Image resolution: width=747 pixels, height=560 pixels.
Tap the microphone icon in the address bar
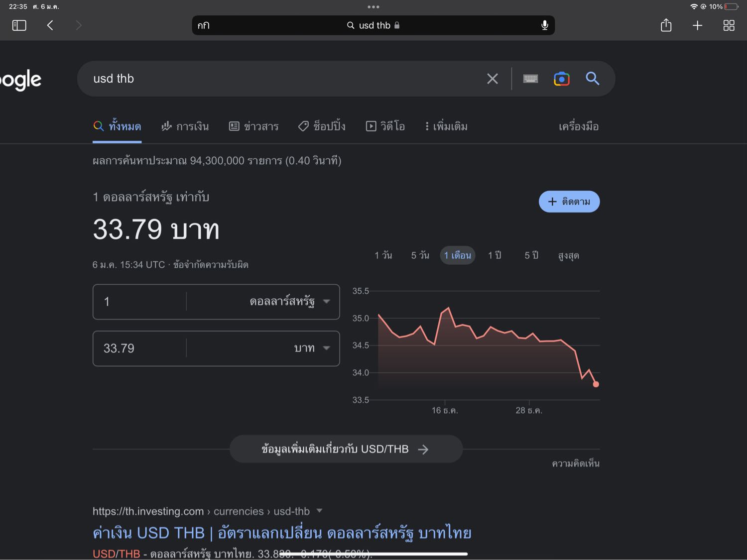pyautogui.click(x=544, y=25)
